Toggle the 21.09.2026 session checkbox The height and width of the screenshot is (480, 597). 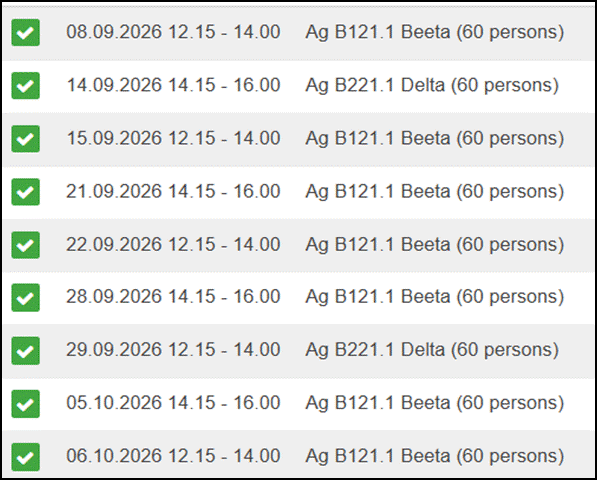[x=26, y=192]
